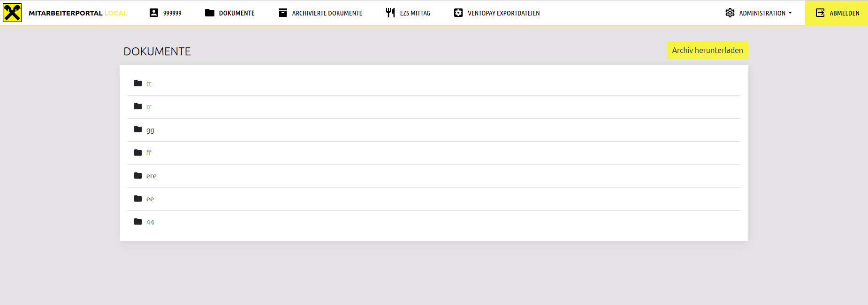Expand the Administration dropdown arrow

coord(790,13)
